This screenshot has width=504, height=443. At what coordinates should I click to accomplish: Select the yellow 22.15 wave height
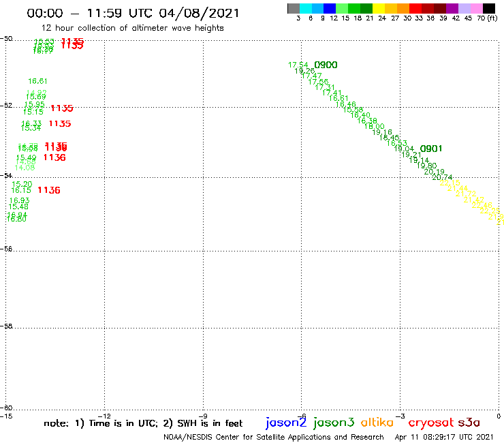(450, 183)
